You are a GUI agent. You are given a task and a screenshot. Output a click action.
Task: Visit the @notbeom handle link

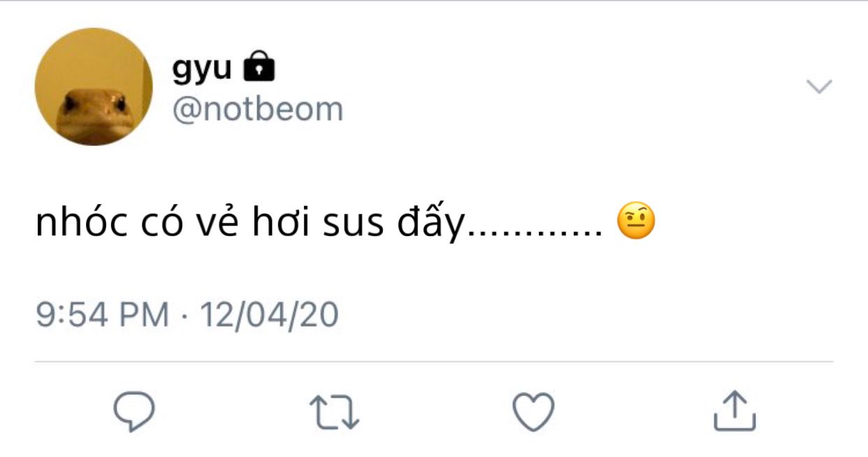258,110
